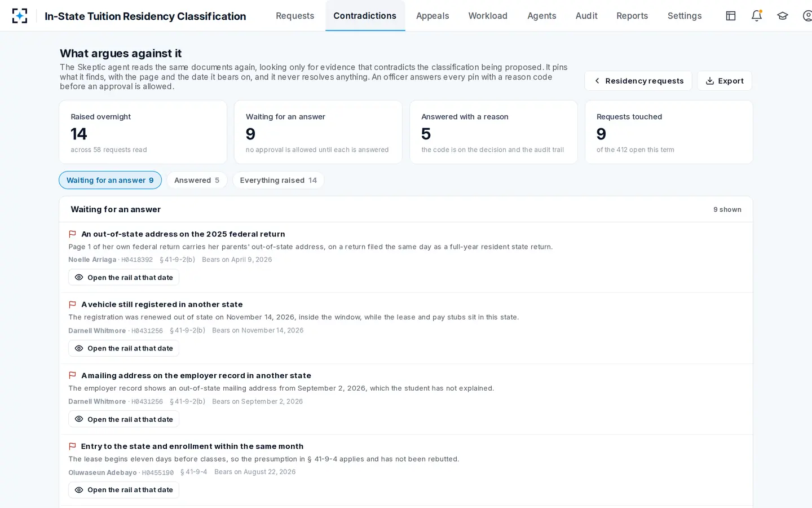Click flag icon beside vehicle registration item
The image size is (812, 508).
[x=72, y=305]
